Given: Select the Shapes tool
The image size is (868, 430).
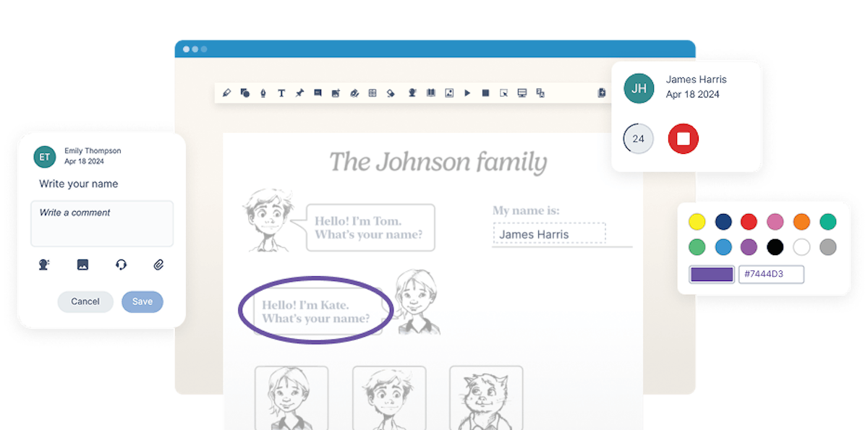Looking at the screenshot, I should pyautogui.click(x=244, y=93).
